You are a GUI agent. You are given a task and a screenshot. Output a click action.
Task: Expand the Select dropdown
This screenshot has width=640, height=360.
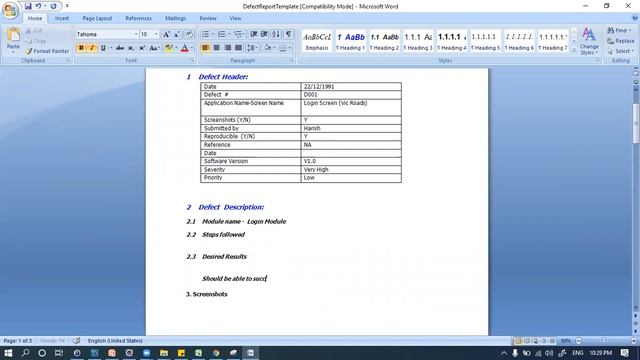click(x=632, y=51)
